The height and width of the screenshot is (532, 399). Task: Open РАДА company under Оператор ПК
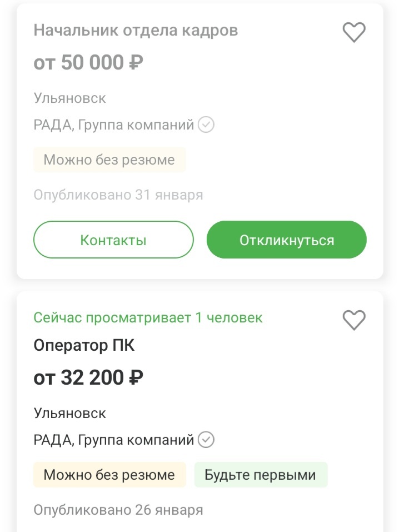pos(113,440)
